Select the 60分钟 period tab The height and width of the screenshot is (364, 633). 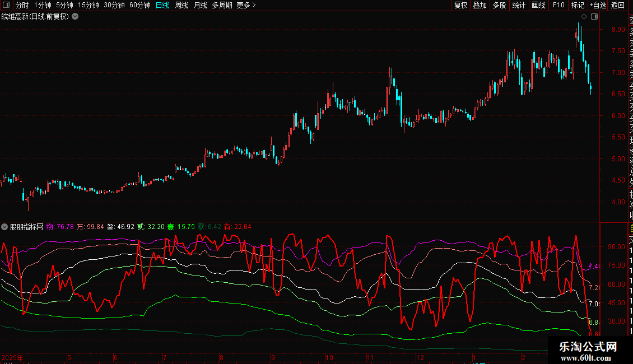tap(140, 5)
